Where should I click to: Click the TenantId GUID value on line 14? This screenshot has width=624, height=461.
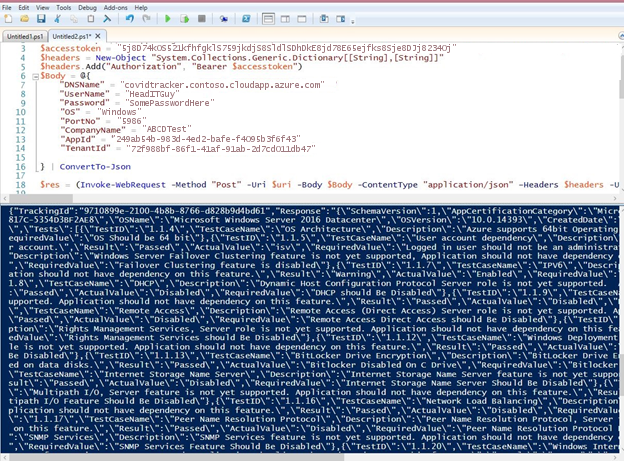coord(221,148)
